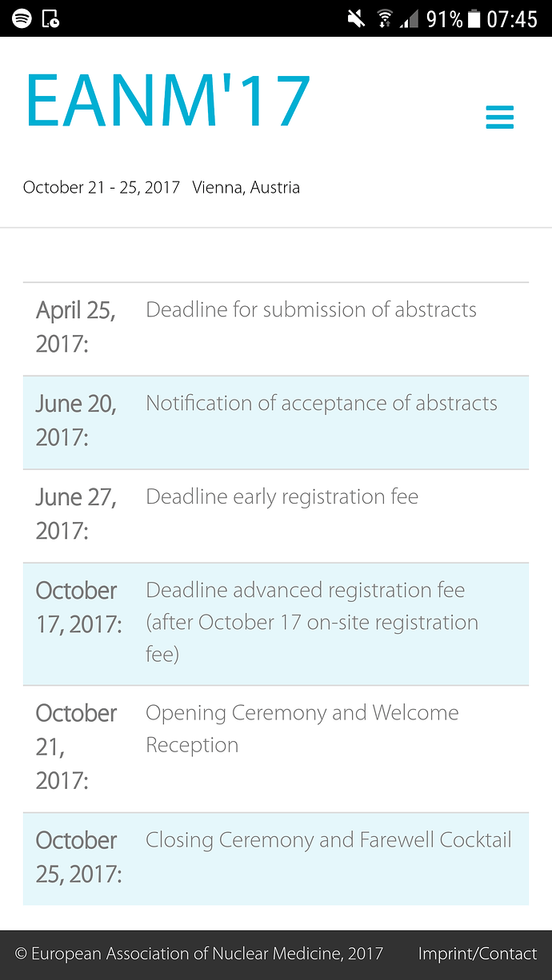
Task: Select the Opening Ceremony and Welcome Reception row
Action: click(276, 748)
